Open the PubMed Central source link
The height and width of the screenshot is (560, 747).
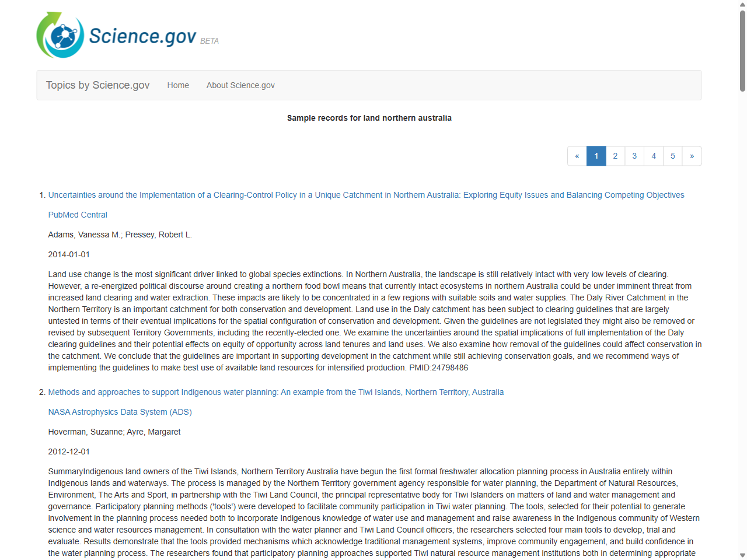click(78, 215)
